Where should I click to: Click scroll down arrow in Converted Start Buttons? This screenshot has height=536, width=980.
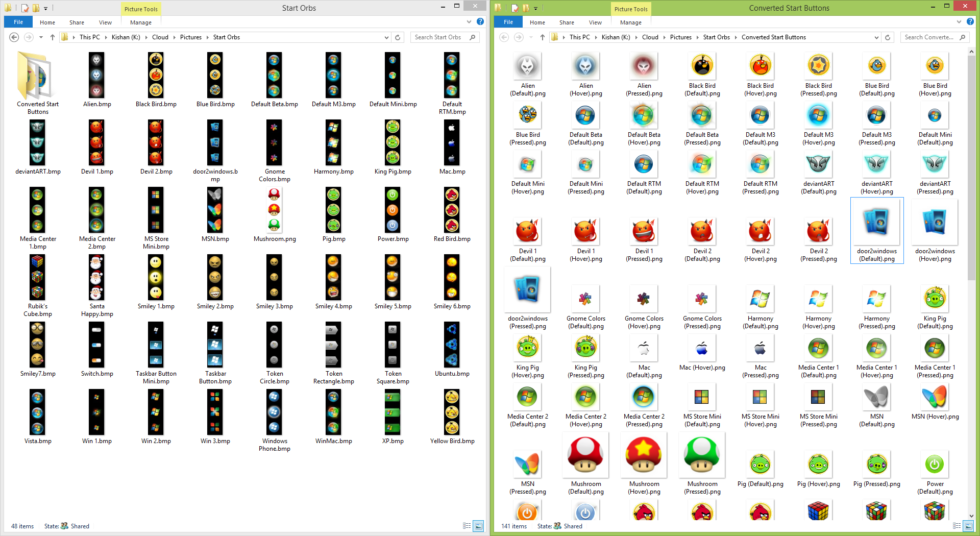click(971, 516)
